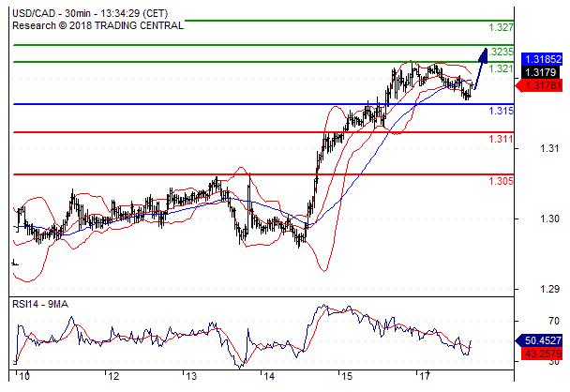
Task: Click the date label 14 on time axis
Action: coord(269,376)
